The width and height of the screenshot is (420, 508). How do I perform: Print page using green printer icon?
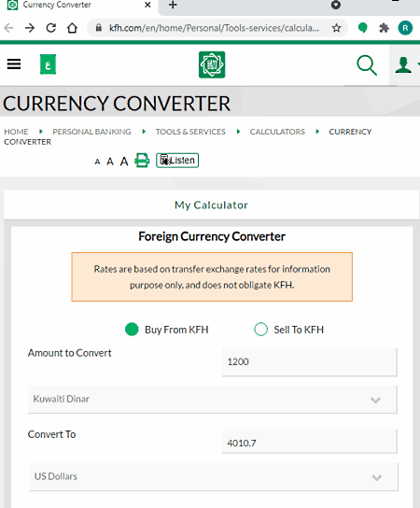pos(142,161)
